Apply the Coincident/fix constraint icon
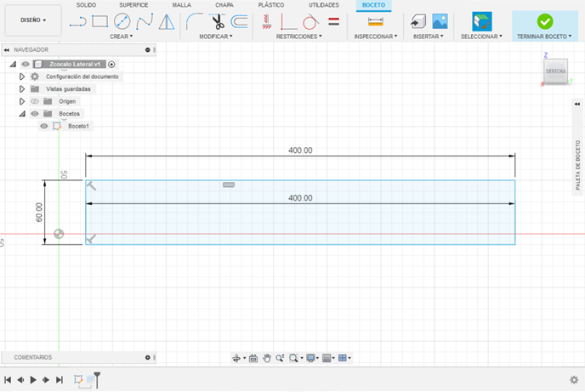 (266, 21)
